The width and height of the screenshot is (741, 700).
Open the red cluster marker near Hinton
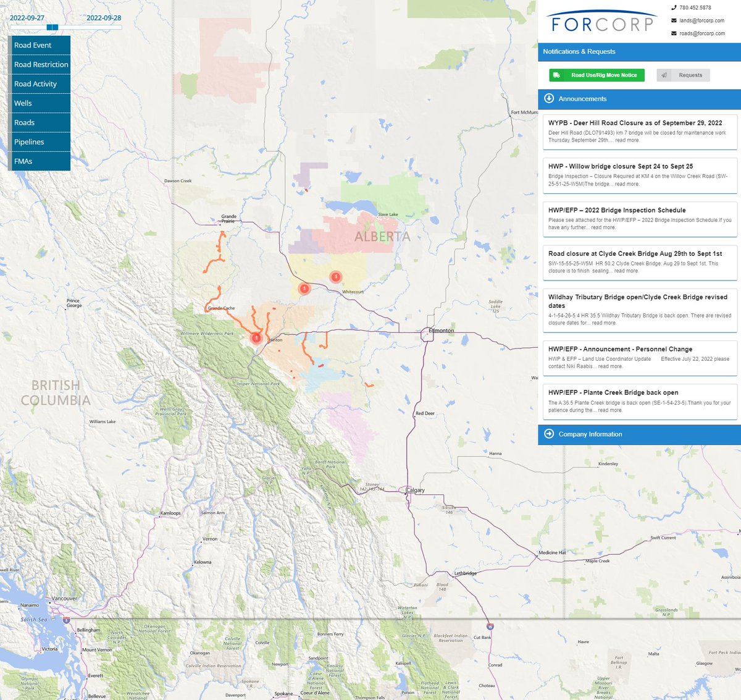[256, 338]
